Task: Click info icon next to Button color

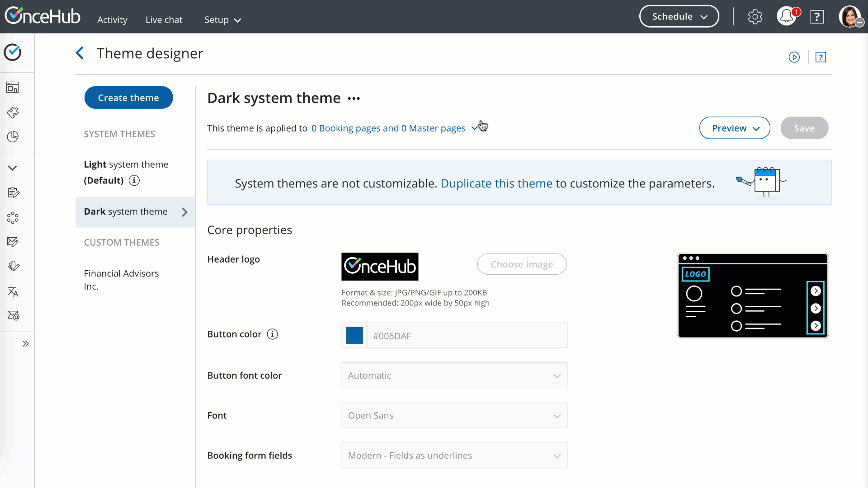Action: (272, 334)
